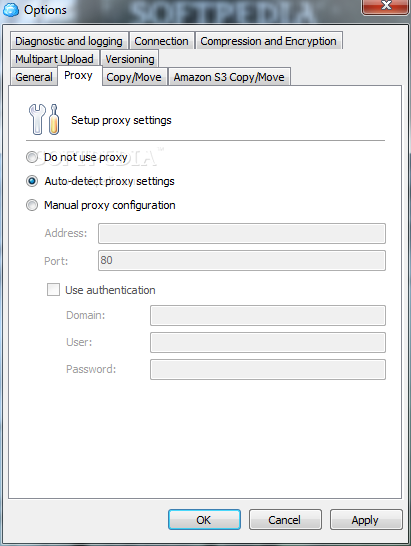The width and height of the screenshot is (411, 546).
Task: Open the Multipart Upload tab
Action: (54, 59)
